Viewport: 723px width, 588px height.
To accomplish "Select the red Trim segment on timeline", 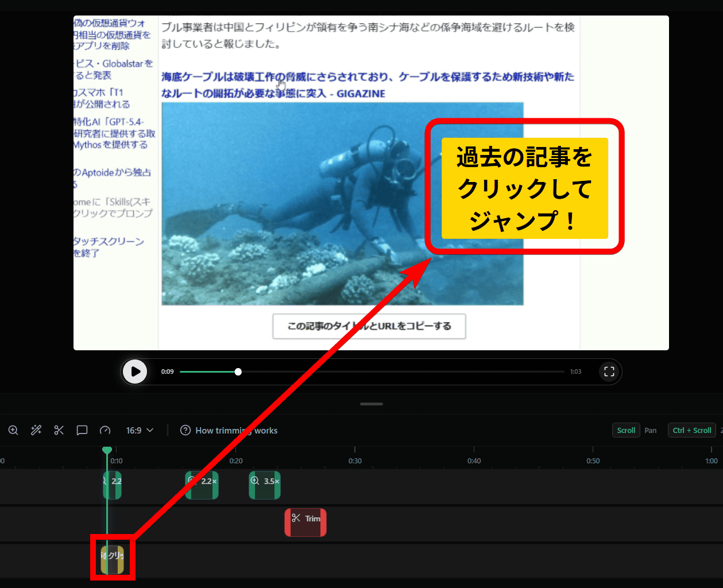I will pos(306,523).
